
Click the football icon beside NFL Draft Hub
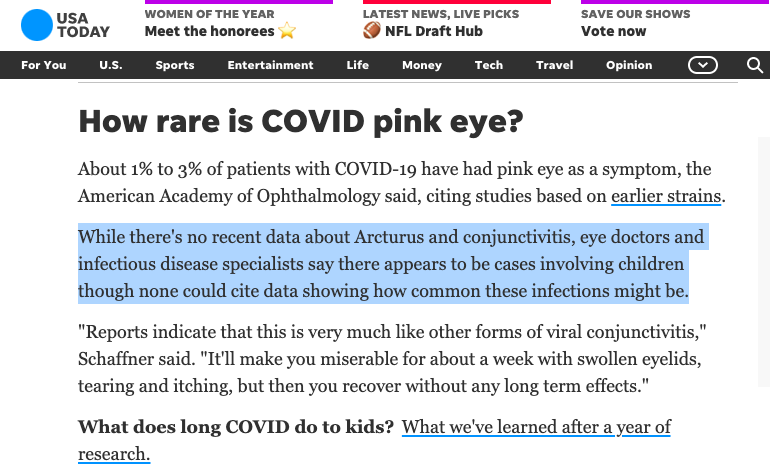pyautogui.click(x=372, y=31)
